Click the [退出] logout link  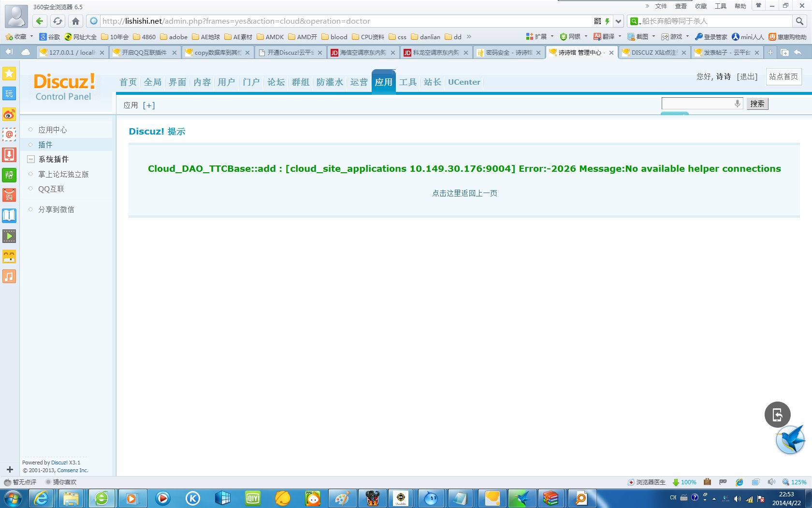pos(747,76)
